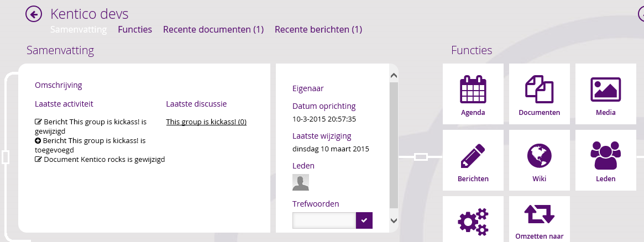Open the Media image tile
The height and width of the screenshot is (242, 644).
[605, 94]
